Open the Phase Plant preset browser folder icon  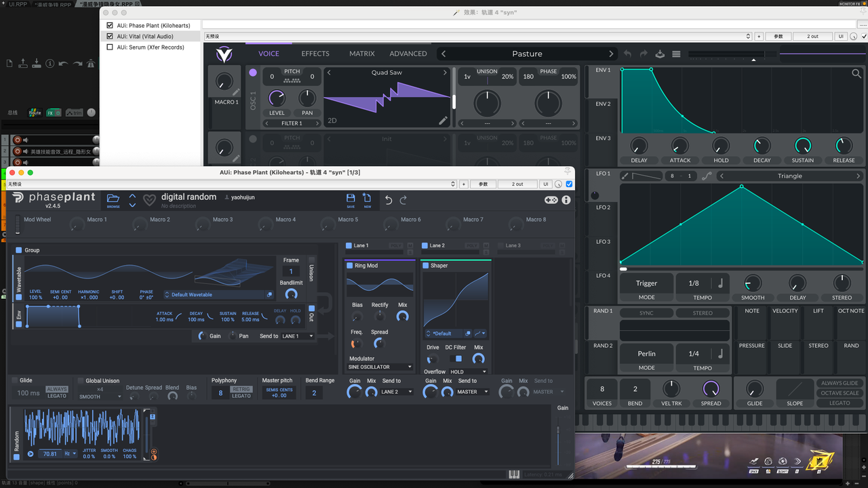coord(113,199)
